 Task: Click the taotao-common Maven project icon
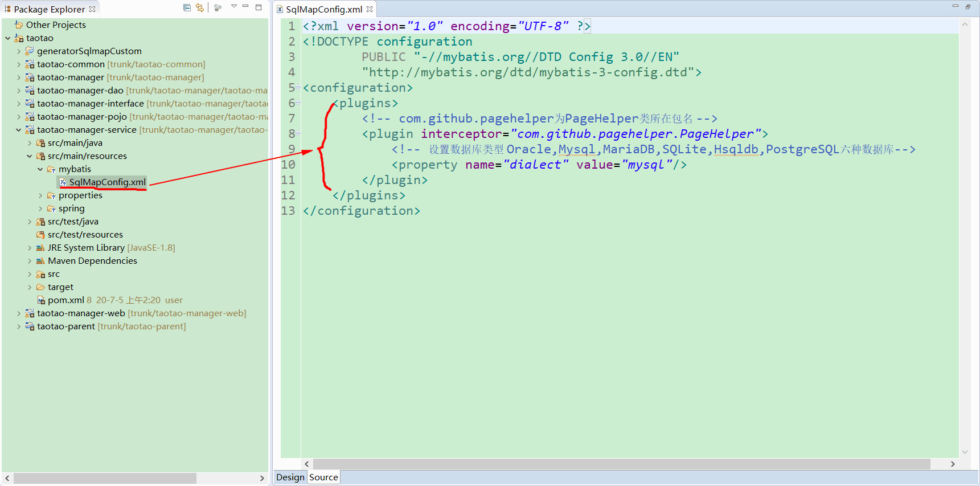pos(30,64)
